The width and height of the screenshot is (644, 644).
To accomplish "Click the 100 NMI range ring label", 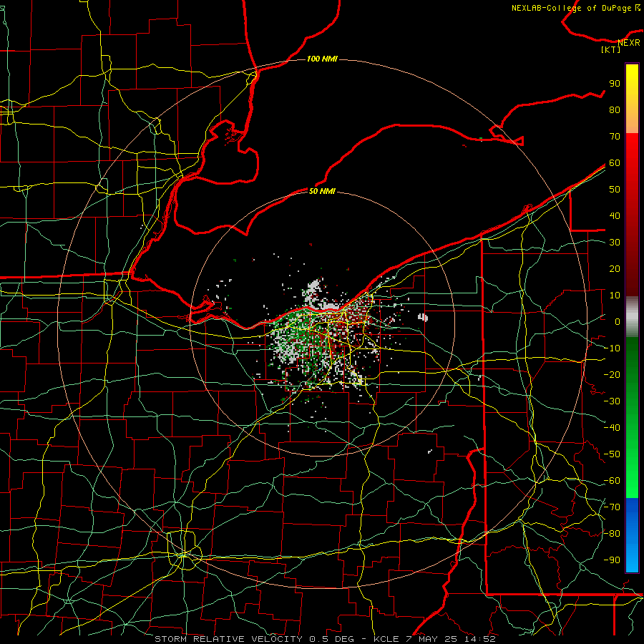I will click(x=322, y=59).
